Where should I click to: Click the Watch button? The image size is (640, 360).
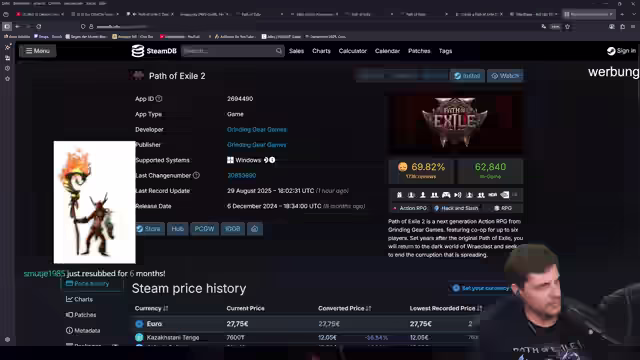(505, 76)
